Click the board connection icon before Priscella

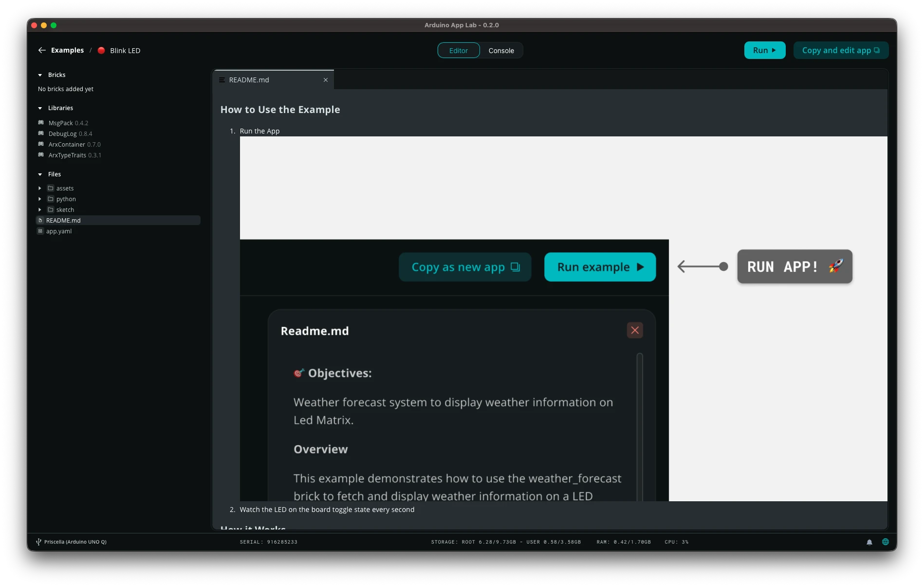38,541
